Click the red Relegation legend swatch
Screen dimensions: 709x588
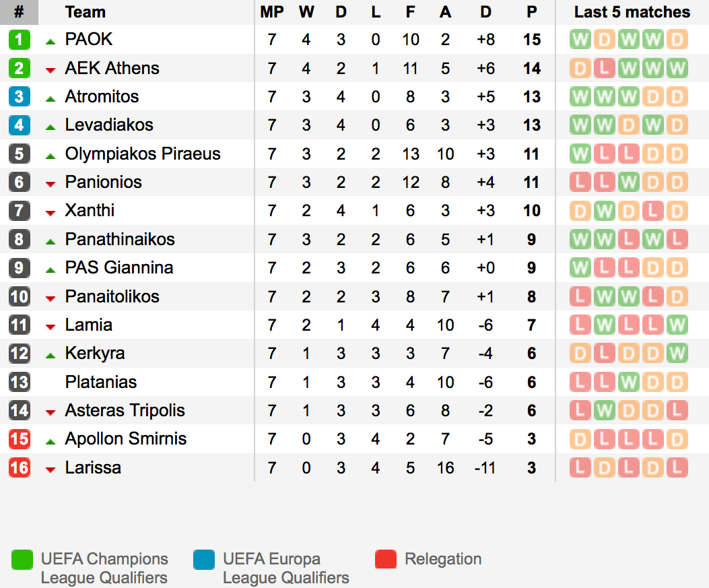(x=386, y=560)
